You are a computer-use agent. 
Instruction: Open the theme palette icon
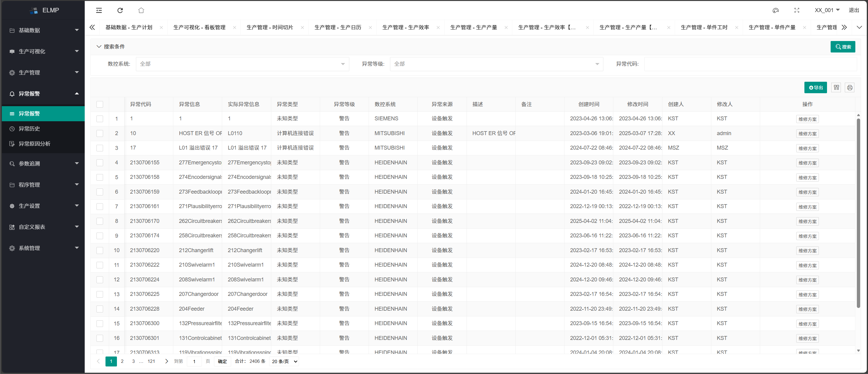[x=775, y=11]
